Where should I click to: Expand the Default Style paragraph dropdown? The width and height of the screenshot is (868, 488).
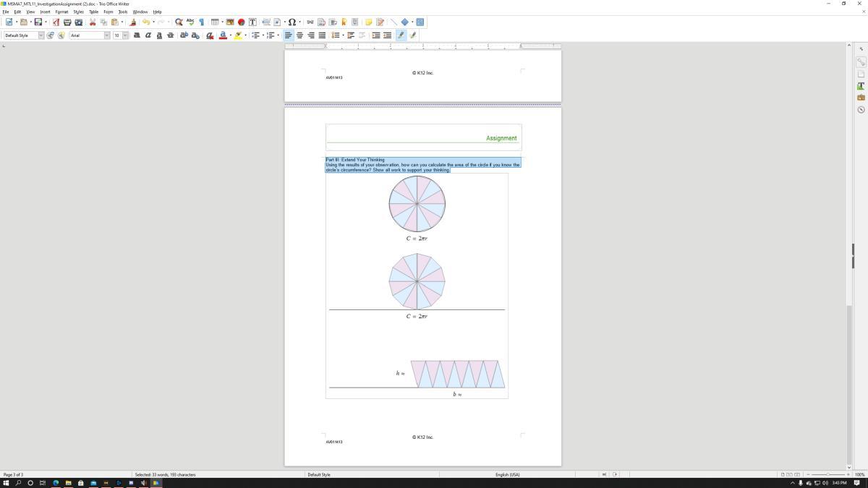click(x=41, y=35)
